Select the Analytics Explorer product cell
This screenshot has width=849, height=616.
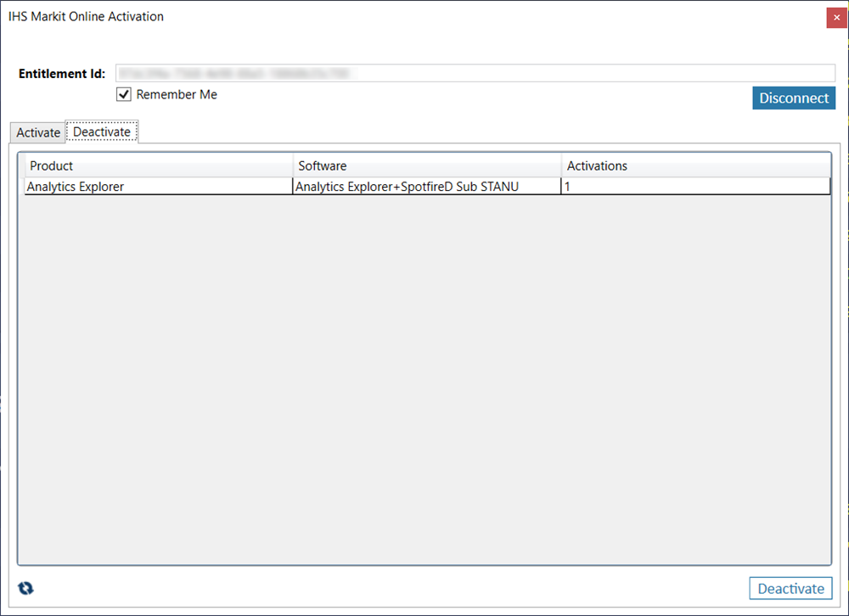(159, 186)
